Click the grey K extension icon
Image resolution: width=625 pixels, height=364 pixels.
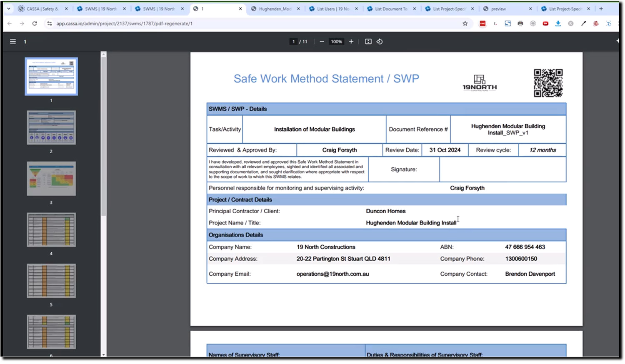(x=571, y=24)
